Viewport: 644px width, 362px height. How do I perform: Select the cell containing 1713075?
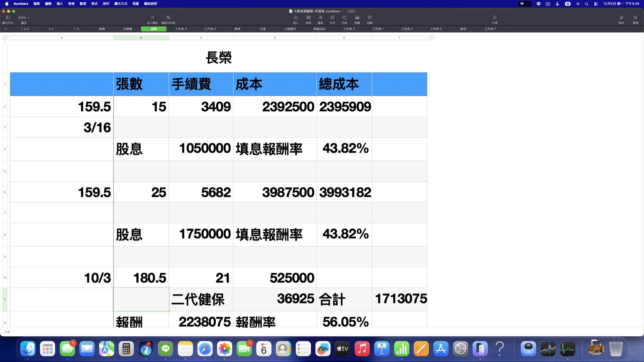[x=400, y=299]
